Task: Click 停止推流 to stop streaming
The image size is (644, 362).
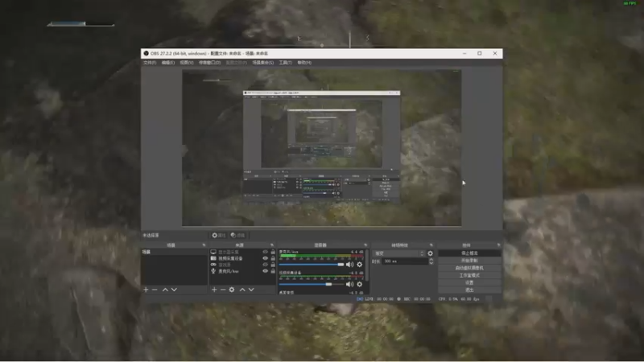Action: tap(469, 253)
